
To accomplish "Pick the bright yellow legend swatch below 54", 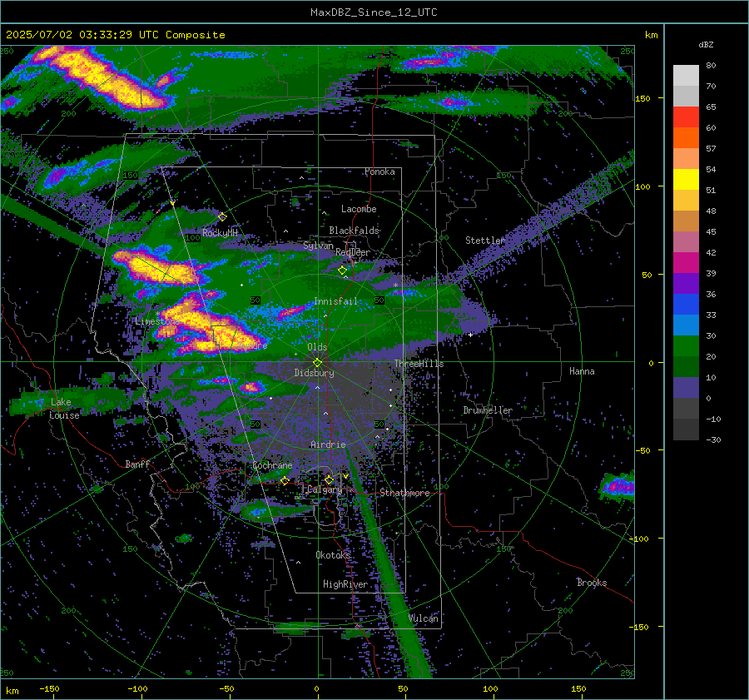I will tap(686, 179).
